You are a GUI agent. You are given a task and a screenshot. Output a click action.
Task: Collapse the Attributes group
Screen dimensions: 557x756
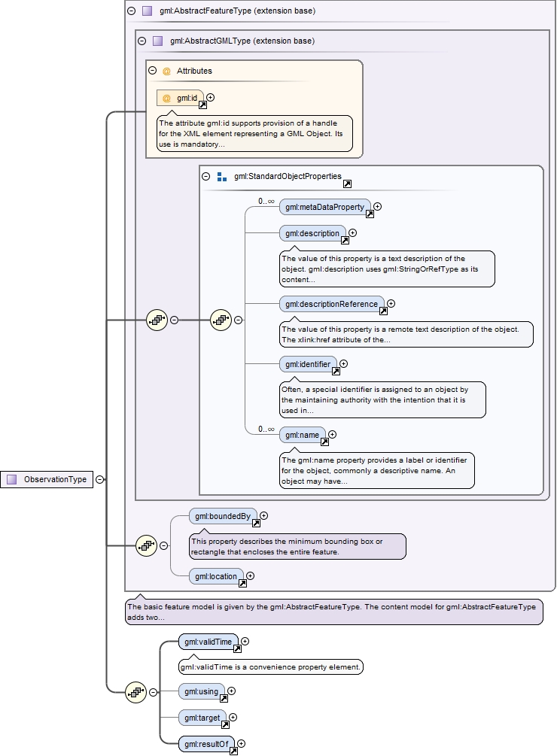[x=152, y=71]
